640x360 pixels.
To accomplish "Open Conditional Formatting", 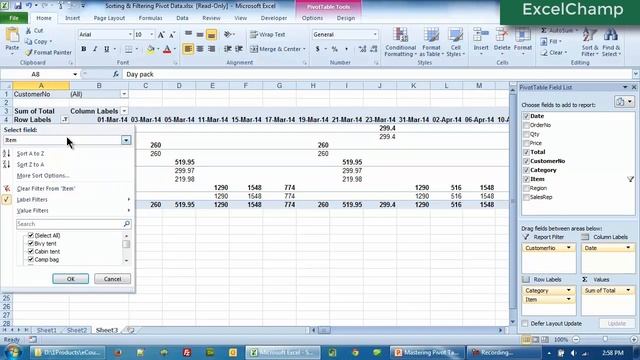I will (x=400, y=42).
